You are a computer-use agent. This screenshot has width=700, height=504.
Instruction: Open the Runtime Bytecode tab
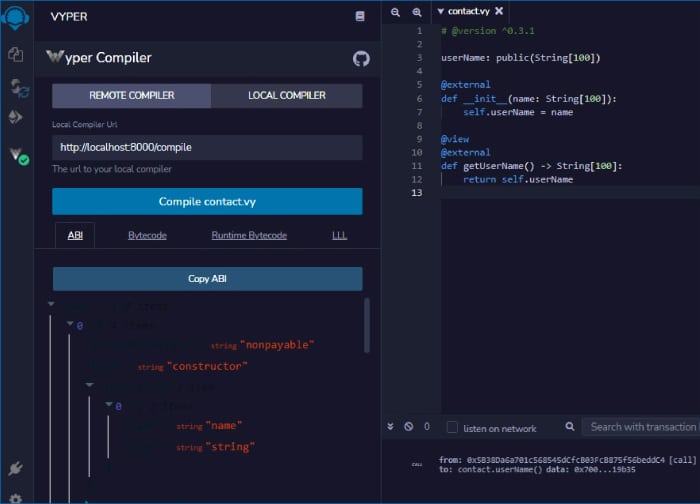249,236
